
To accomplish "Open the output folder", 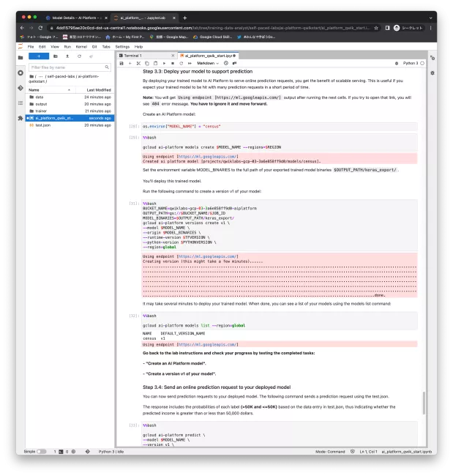I will click(70, 104).
